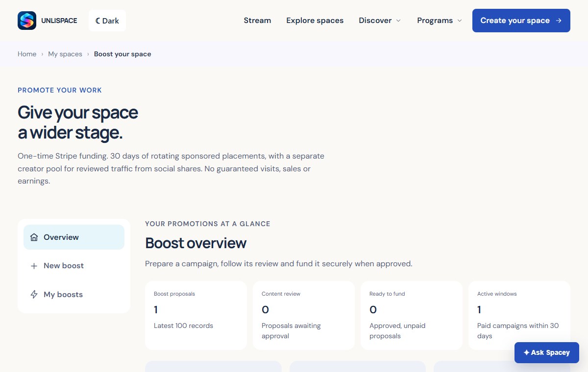
Task: Click the Boost proposals stat card
Action: click(x=196, y=315)
